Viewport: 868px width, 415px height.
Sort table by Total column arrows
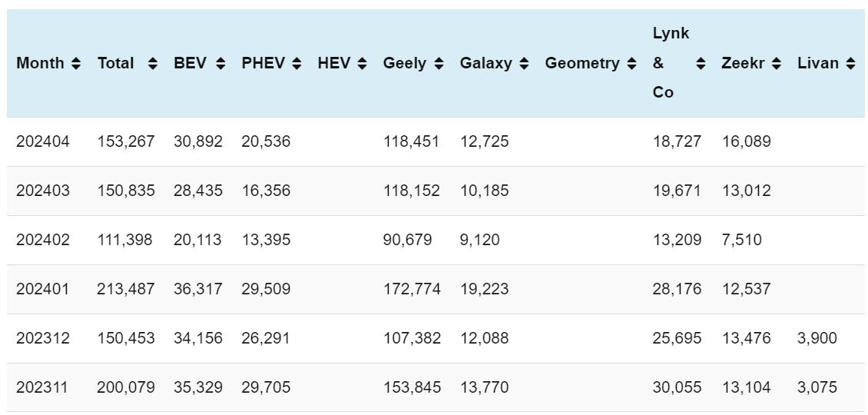coord(152,64)
